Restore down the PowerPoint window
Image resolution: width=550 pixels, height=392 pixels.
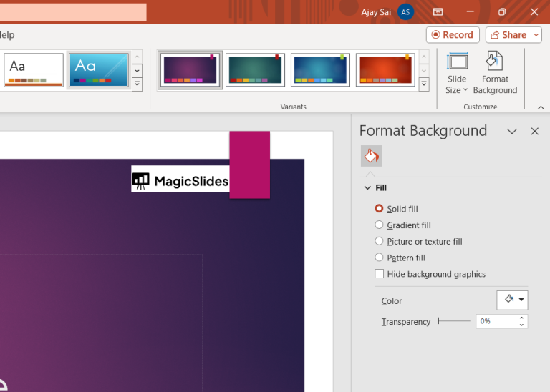pos(502,12)
